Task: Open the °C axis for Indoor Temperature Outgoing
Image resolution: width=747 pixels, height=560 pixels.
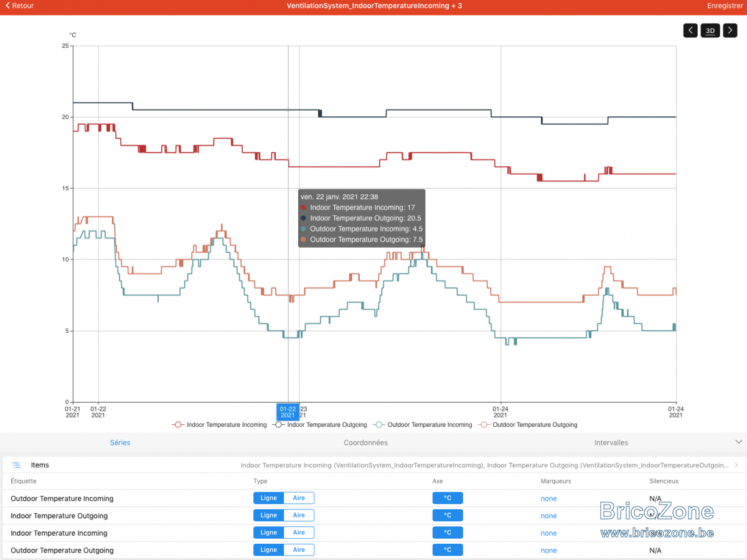Action: click(x=448, y=515)
